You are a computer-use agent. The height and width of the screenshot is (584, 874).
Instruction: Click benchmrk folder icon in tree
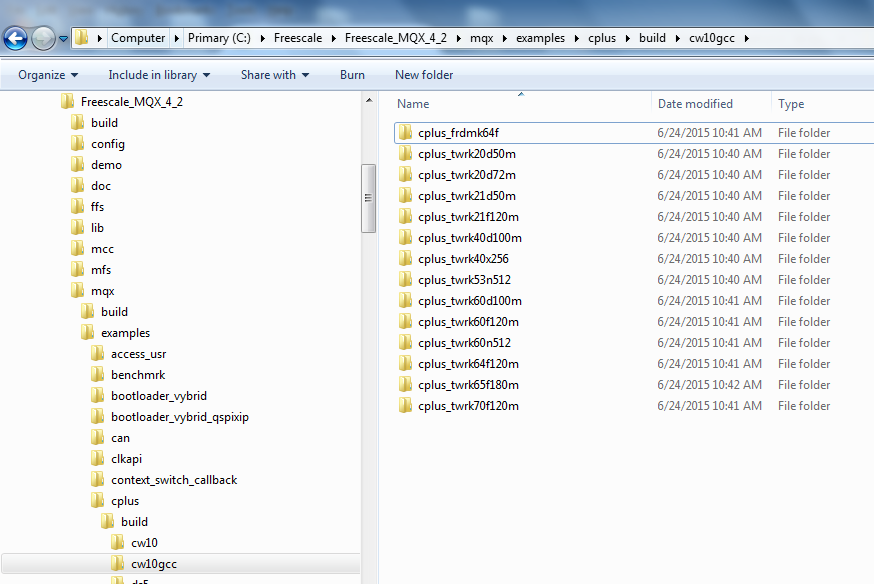pos(98,375)
